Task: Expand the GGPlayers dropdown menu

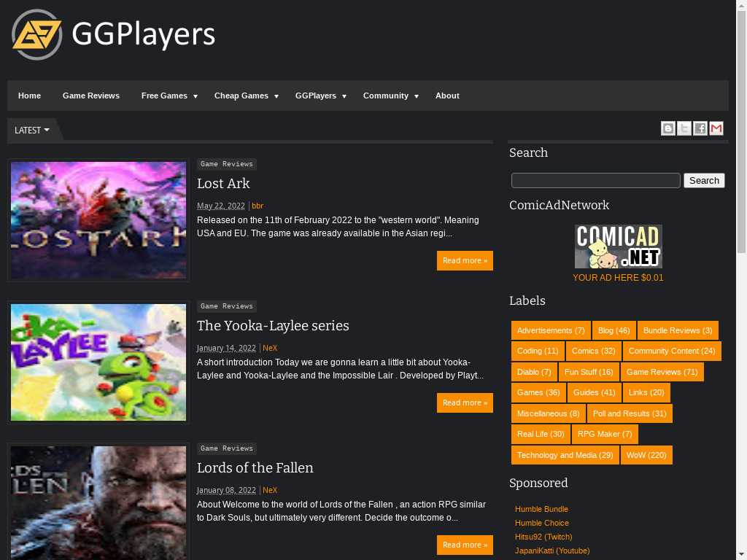Action: click(x=321, y=96)
